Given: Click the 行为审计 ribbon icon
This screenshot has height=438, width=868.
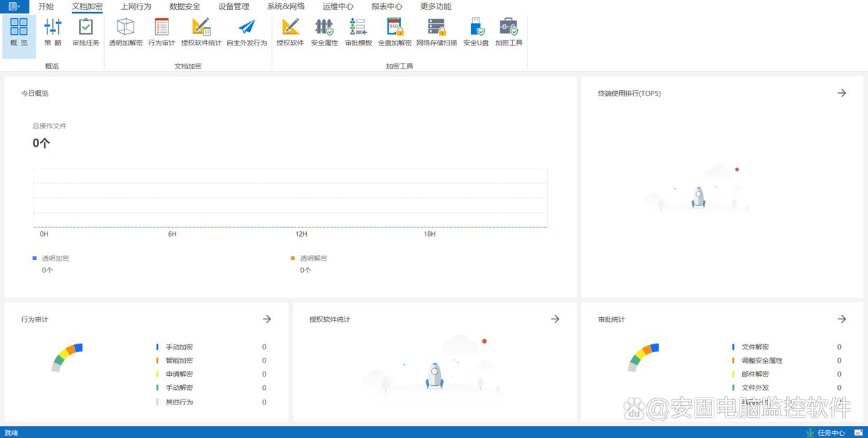Looking at the screenshot, I should pos(161,32).
